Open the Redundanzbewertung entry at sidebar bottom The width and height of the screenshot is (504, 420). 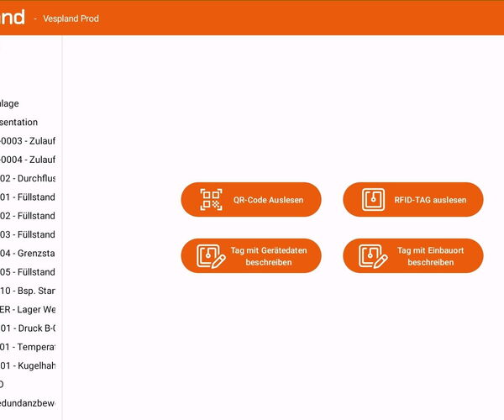coord(28,403)
